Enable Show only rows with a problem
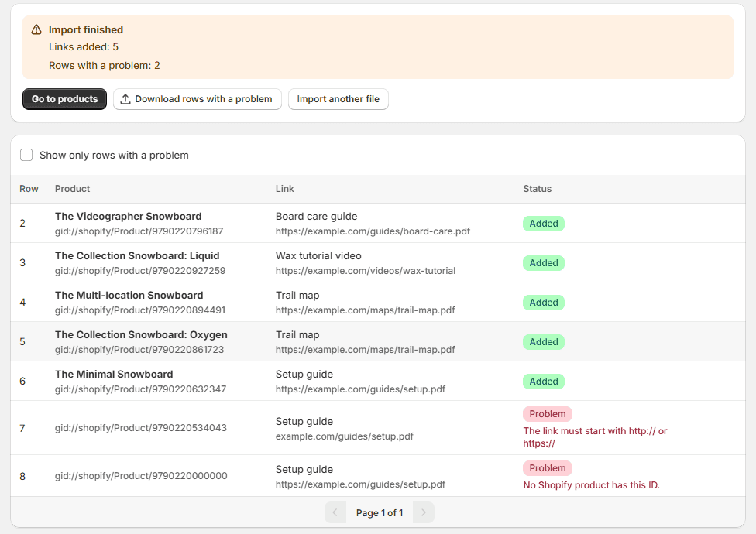756x534 pixels. (26, 155)
